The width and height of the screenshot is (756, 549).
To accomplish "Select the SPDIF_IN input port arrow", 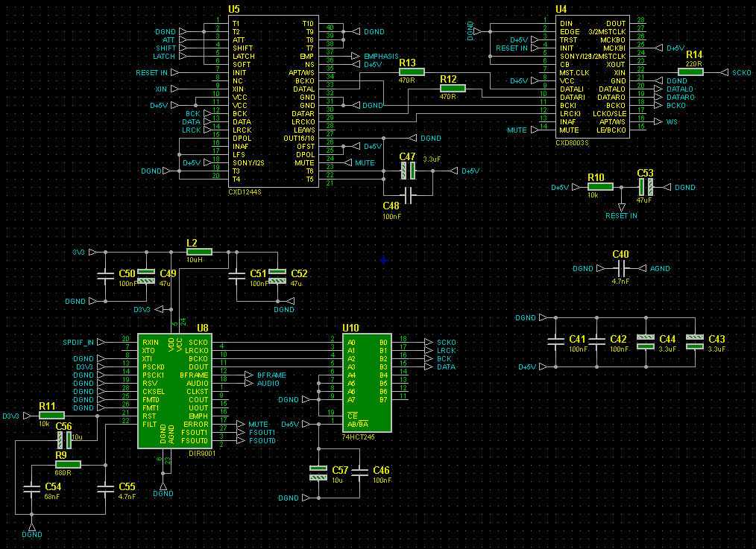I will coord(101,343).
